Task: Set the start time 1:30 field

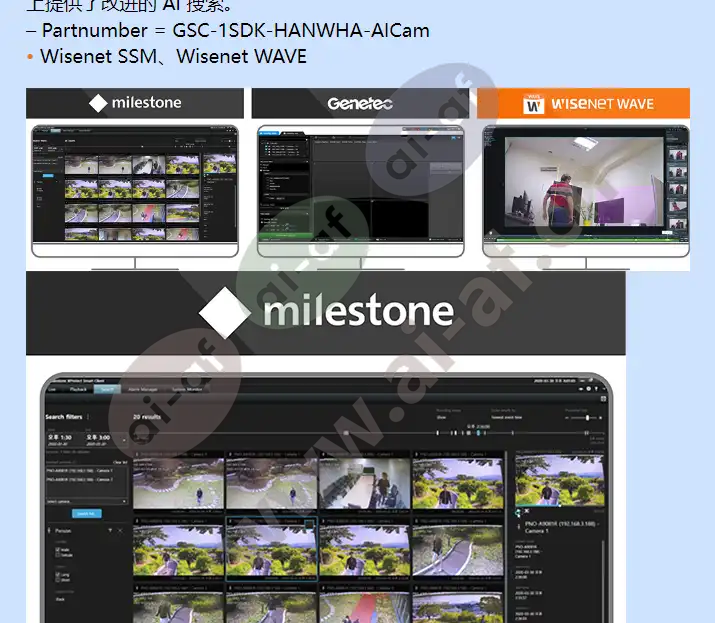Action: (60, 440)
